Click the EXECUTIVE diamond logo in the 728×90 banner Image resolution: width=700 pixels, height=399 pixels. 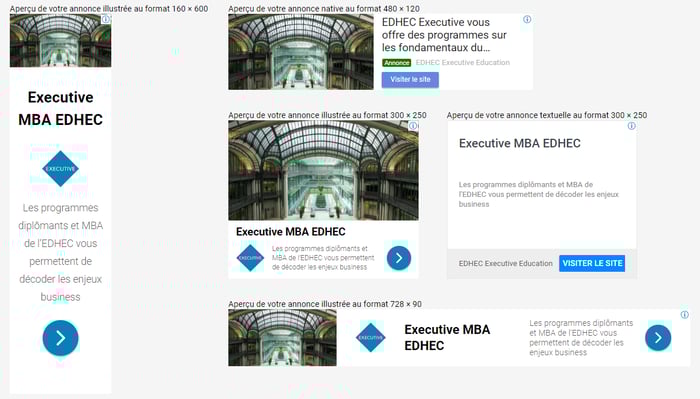(x=371, y=337)
